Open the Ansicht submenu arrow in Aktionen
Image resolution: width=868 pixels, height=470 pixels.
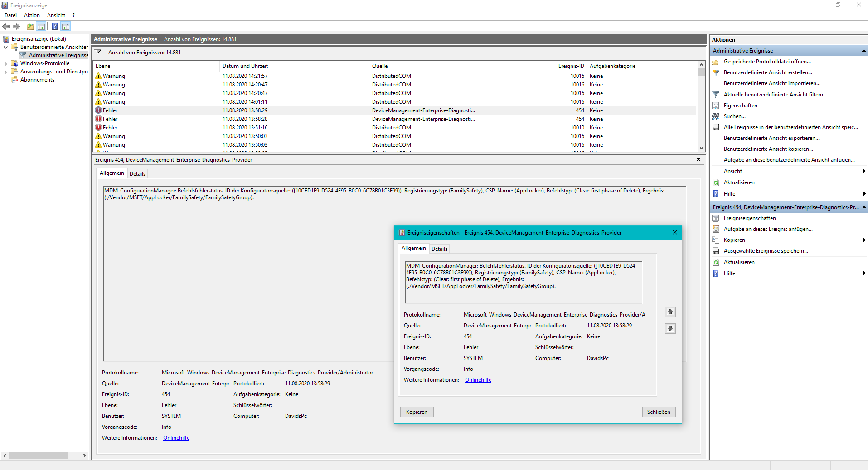pos(864,171)
